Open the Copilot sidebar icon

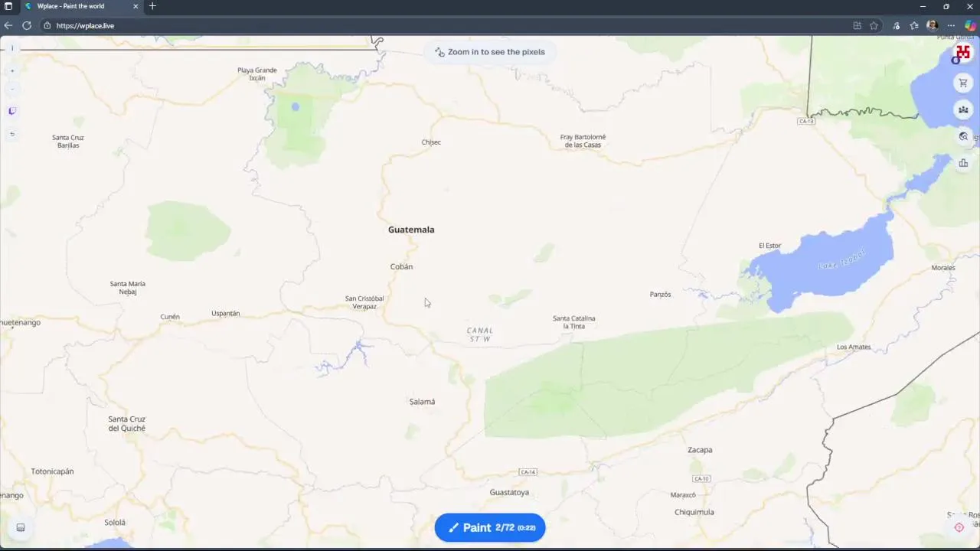click(x=970, y=25)
